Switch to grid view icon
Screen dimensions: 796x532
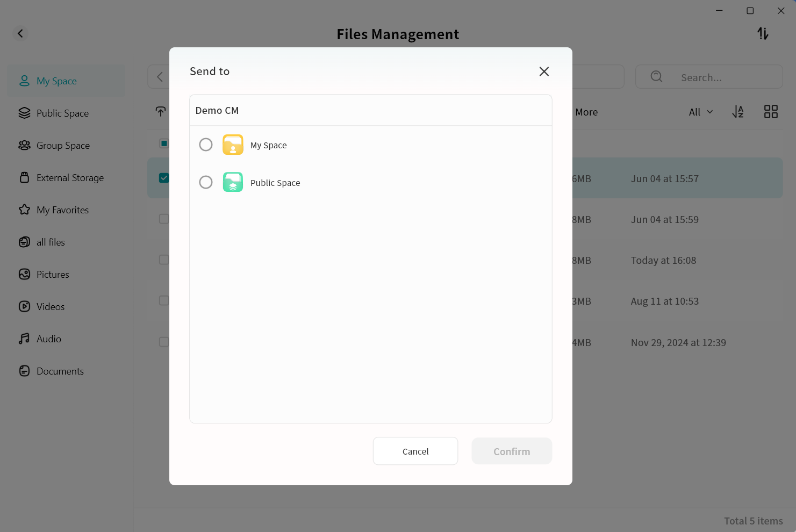click(x=771, y=112)
